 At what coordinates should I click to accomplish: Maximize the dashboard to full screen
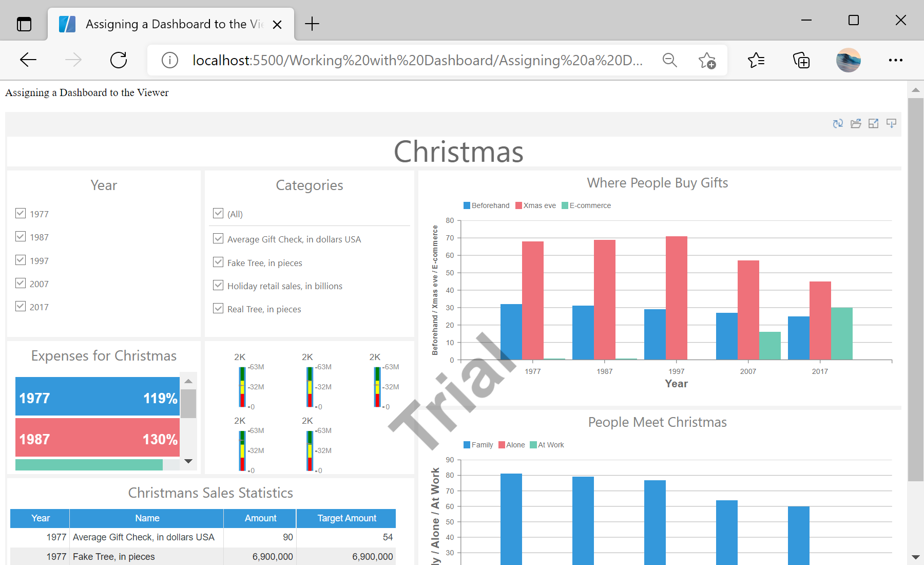[873, 123]
